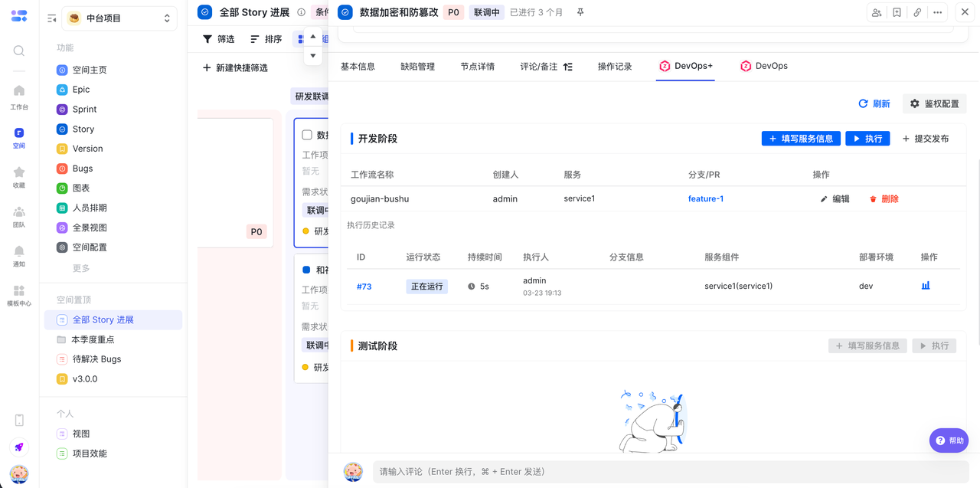Open Sprint in the sidebar

(x=84, y=110)
